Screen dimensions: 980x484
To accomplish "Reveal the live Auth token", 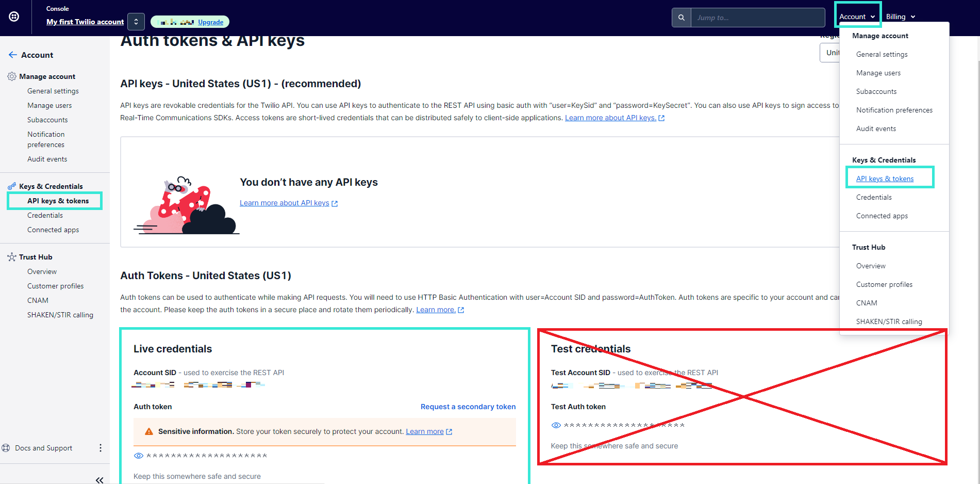I will (x=138, y=456).
